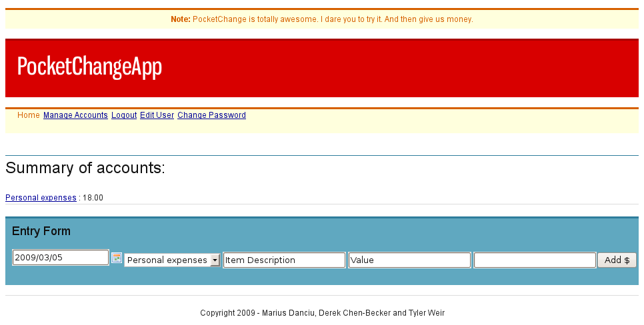Open the Edit User page
Viewport: 644px width, 325px height.
click(157, 115)
